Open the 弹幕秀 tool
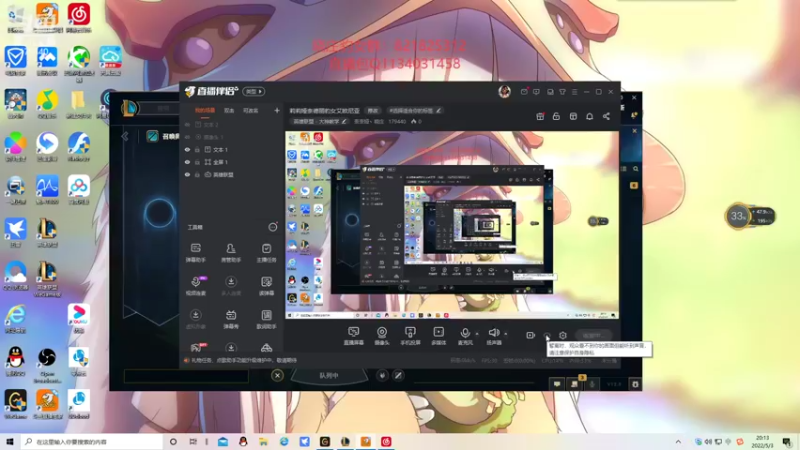This screenshot has height=450, width=800. pyautogui.click(x=231, y=320)
